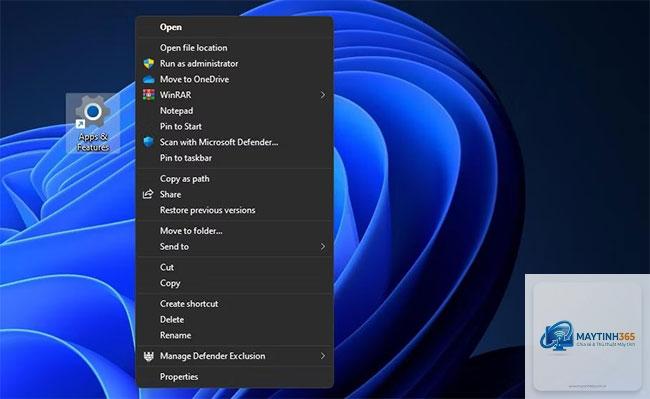Choose Notepad from the context menu
This screenshot has width=650, height=399.
[235, 111]
